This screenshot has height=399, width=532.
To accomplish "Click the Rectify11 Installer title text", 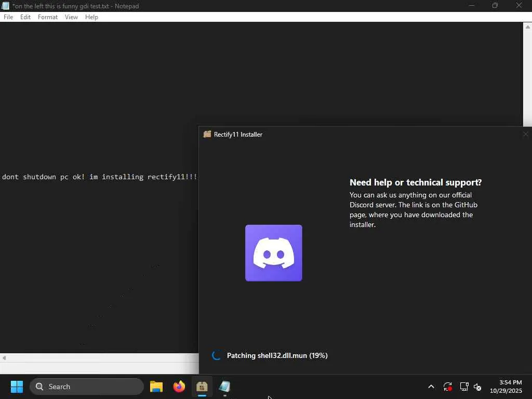I will click(x=238, y=135).
